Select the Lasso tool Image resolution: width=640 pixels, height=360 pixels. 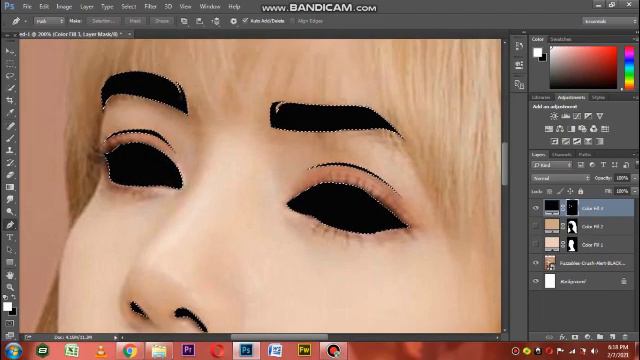pyautogui.click(x=10, y=76)
